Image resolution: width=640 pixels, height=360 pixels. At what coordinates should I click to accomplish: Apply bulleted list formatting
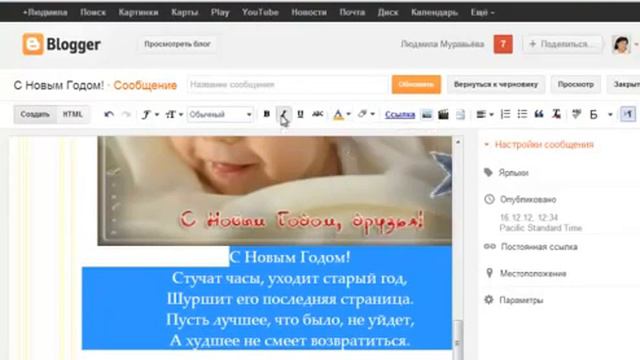pos(522,114)
